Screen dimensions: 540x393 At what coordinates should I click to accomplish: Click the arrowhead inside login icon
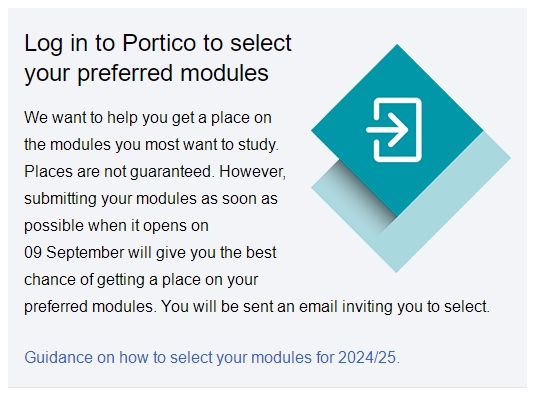tap(399, 130)
